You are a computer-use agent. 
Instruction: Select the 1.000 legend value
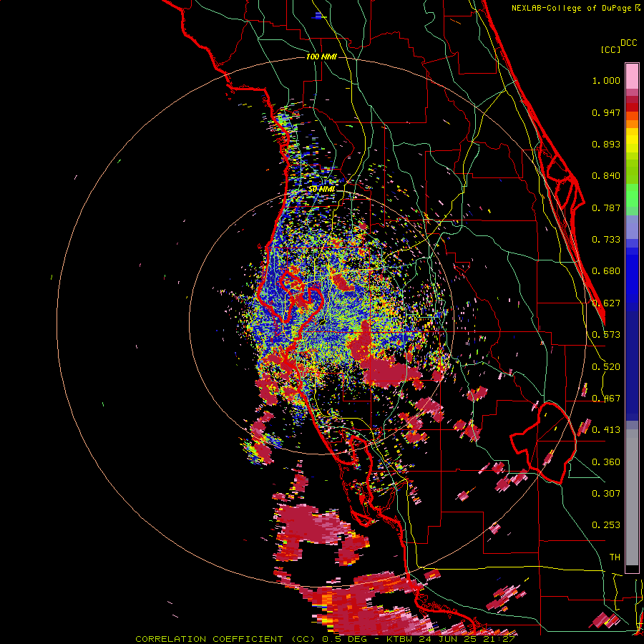(606, 80)
